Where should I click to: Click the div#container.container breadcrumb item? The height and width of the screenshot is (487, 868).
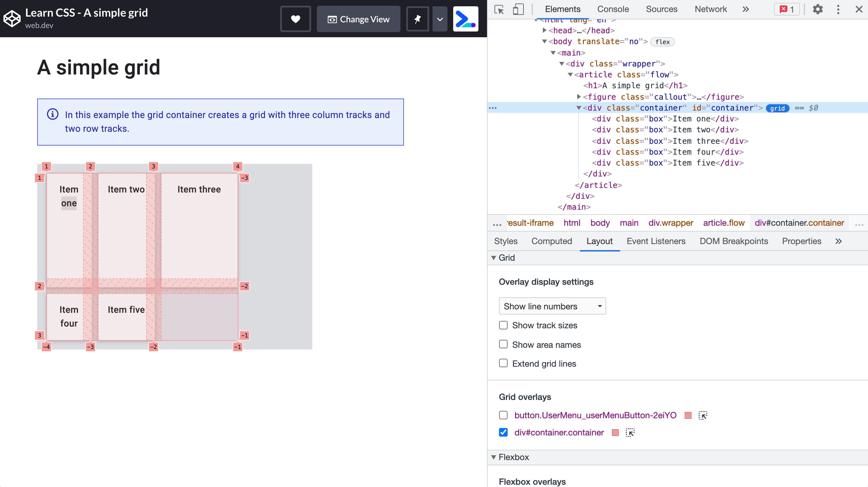[x=799, y=223]
